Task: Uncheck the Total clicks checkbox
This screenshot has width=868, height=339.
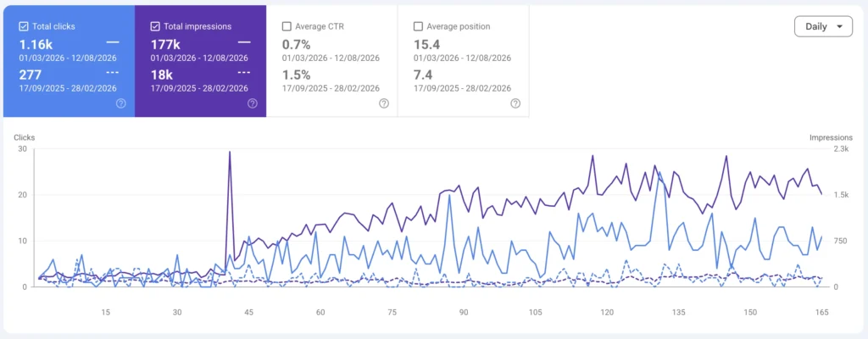Action: coord(24,26)
